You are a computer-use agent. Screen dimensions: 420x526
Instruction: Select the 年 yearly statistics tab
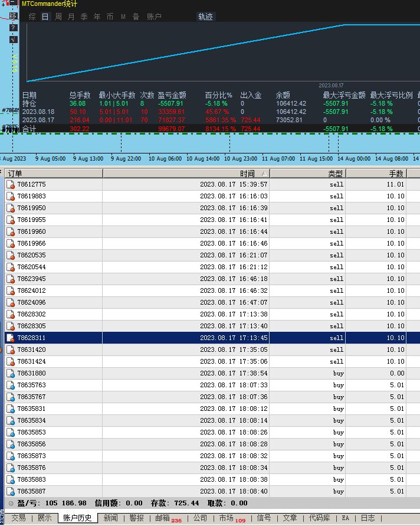coord(97,17)
